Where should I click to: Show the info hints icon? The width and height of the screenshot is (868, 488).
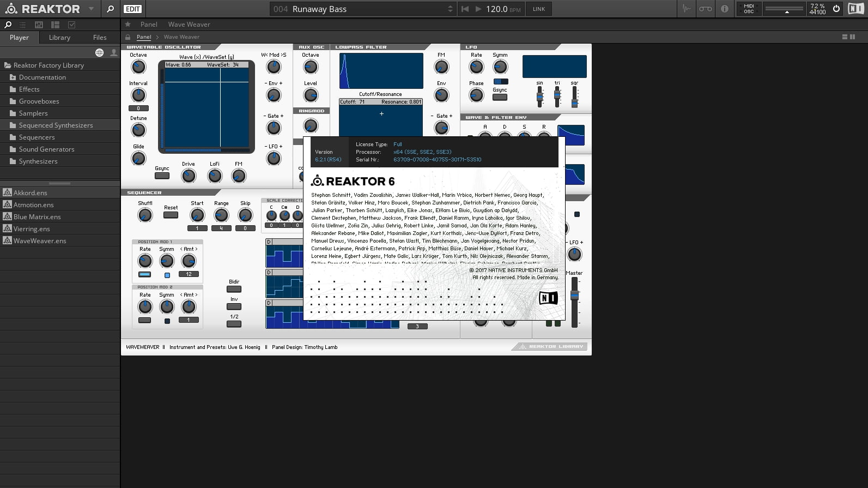pyautogui.click(x=725, y=9)
